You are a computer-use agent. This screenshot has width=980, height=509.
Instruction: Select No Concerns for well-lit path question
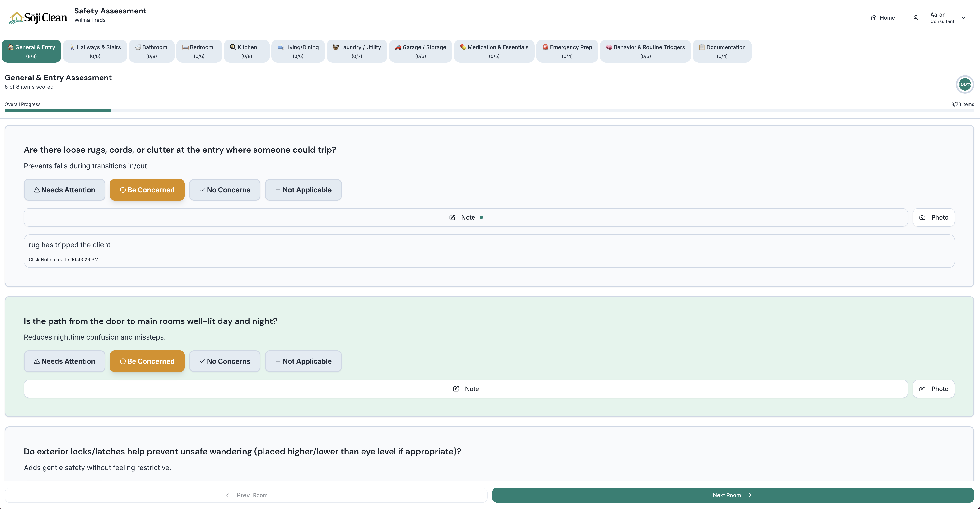[x=224, y=361]
